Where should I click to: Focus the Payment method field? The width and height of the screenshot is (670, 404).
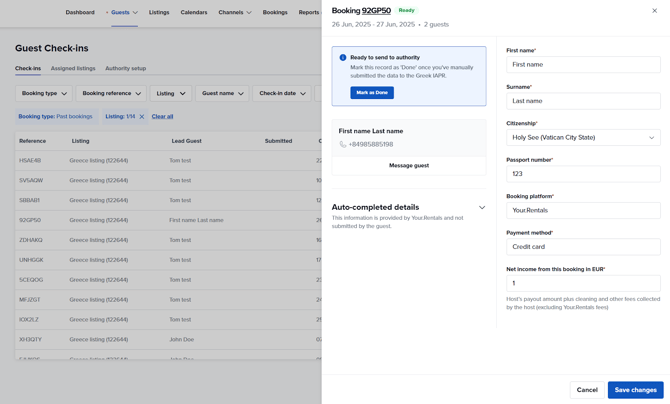(583, 247)
